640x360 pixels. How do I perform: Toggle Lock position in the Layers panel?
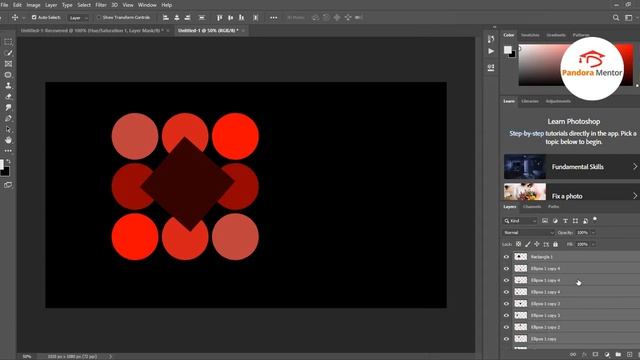tap(537, 244)
